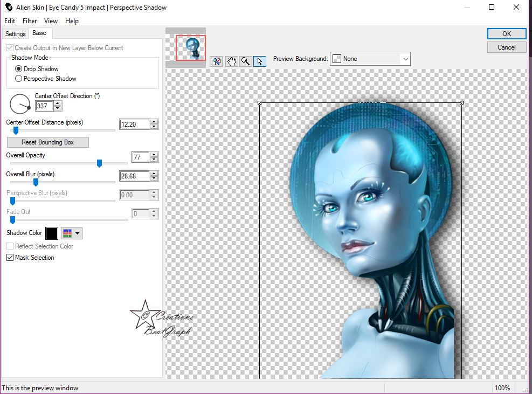Screen dimensions: 532x394
Task: Open the Filter menu
Action: pos(30,21)
